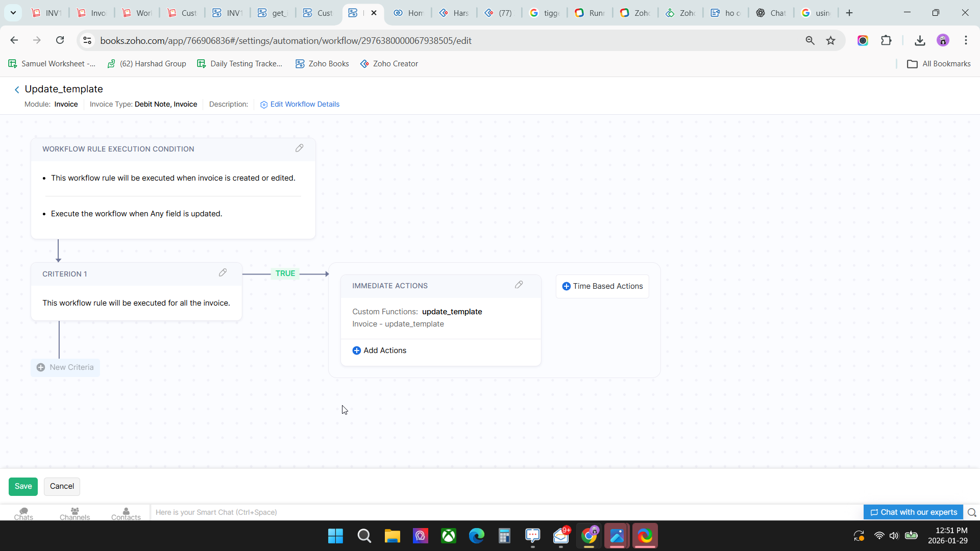The height and width of the screenshot is (551, 980).
Task: Open the Channels section in bottom bar
Action: (75, 513)
